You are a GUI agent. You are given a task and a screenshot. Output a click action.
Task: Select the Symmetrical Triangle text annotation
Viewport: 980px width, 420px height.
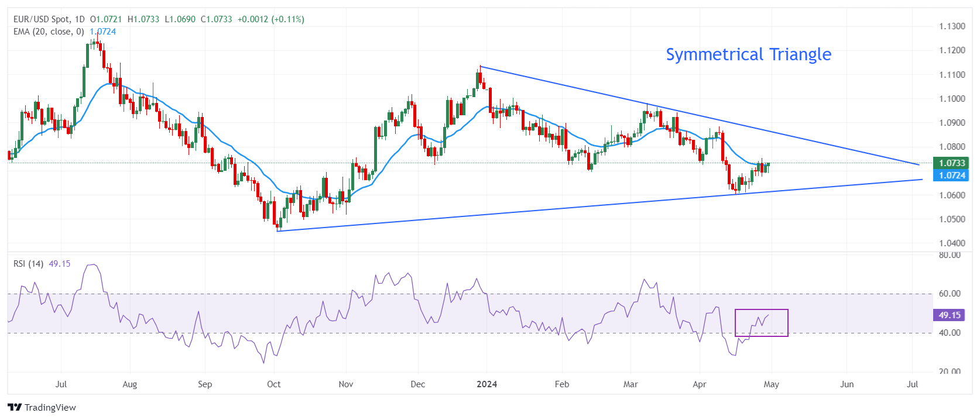(x=748, y=54)
